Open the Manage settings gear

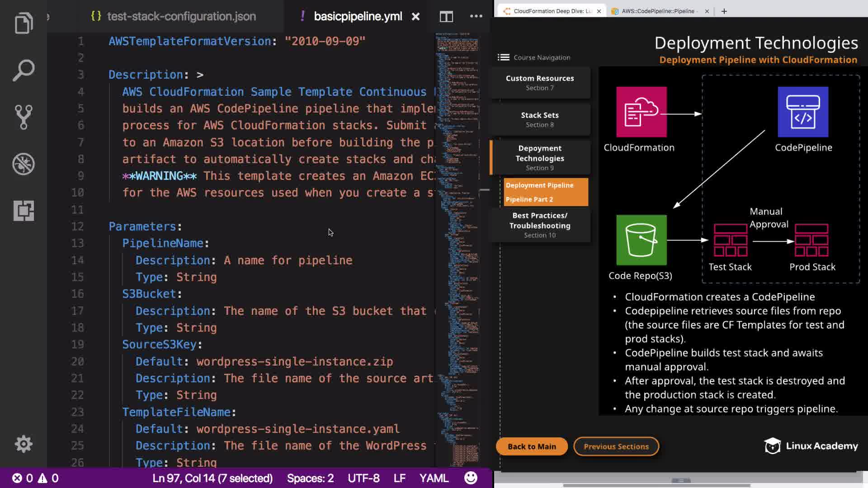pyautogui.click(x=24, y=444)
